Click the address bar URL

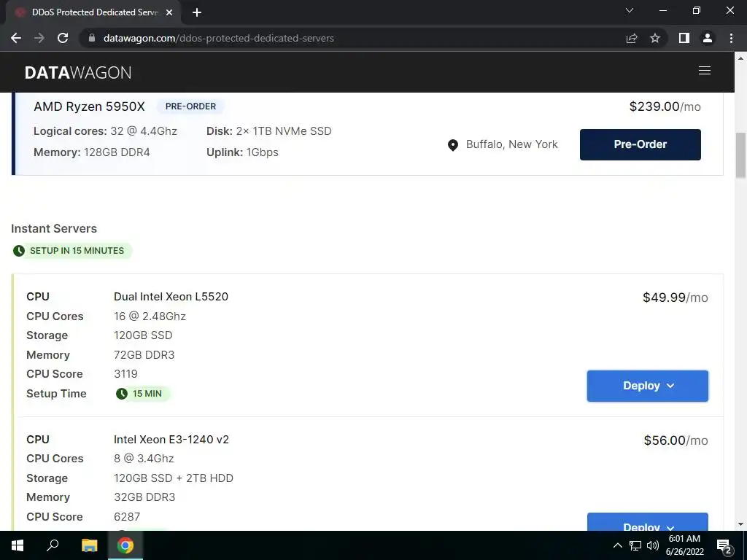point(219,38)
